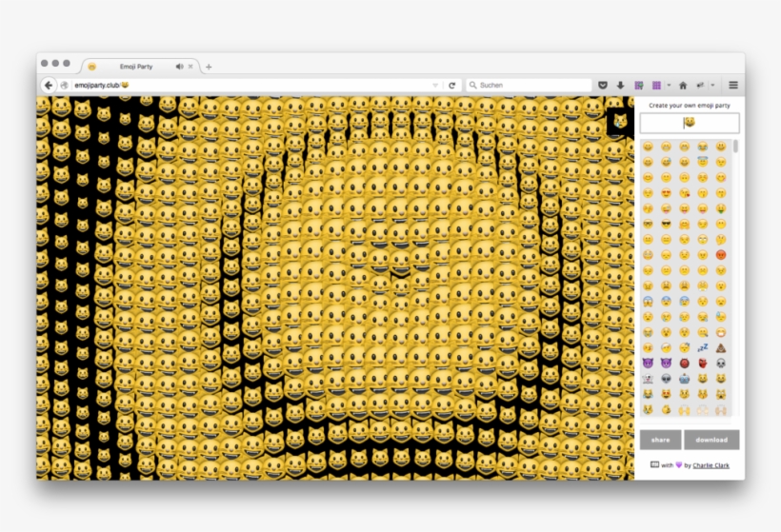Click the share button
Screen dimensions: 781x532
coord(660,440)
